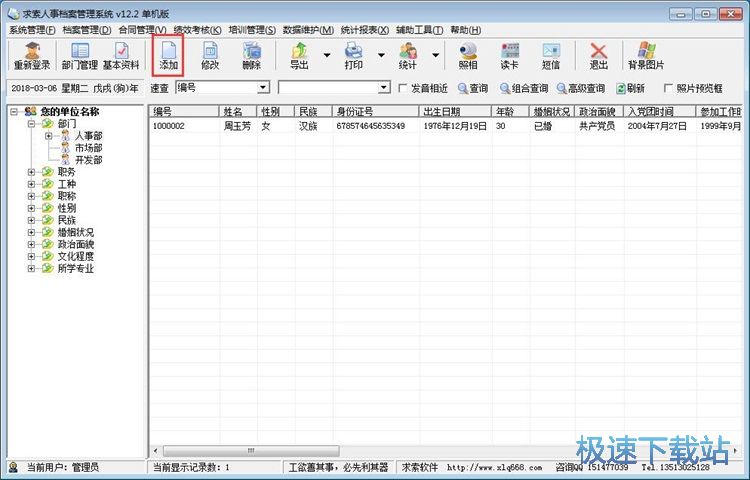Screen dimensions: 750x480
Task: Sort by the 身份证号 column header
Action: 375,111
